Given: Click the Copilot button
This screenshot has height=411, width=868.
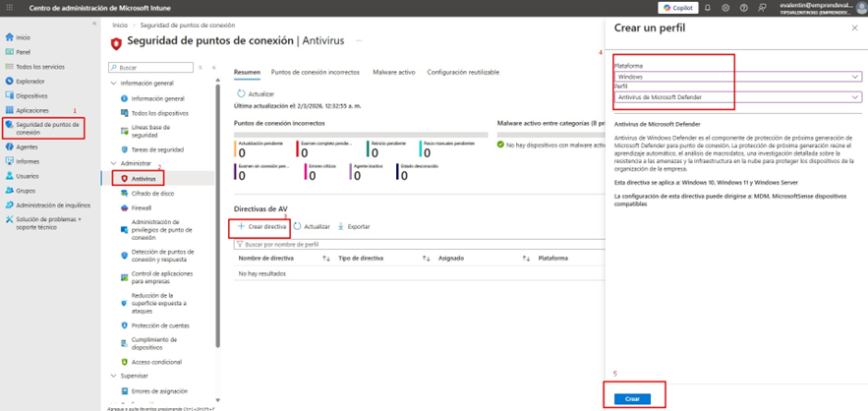Looking at the screenshot, I should [x=677, y=8].
